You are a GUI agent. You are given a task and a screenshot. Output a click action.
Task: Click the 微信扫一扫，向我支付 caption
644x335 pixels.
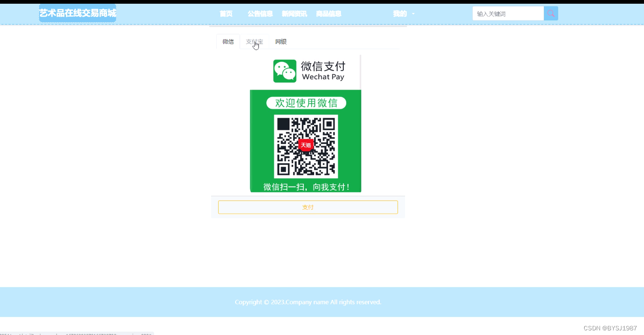pyautogui.click(x=306, y=187)
